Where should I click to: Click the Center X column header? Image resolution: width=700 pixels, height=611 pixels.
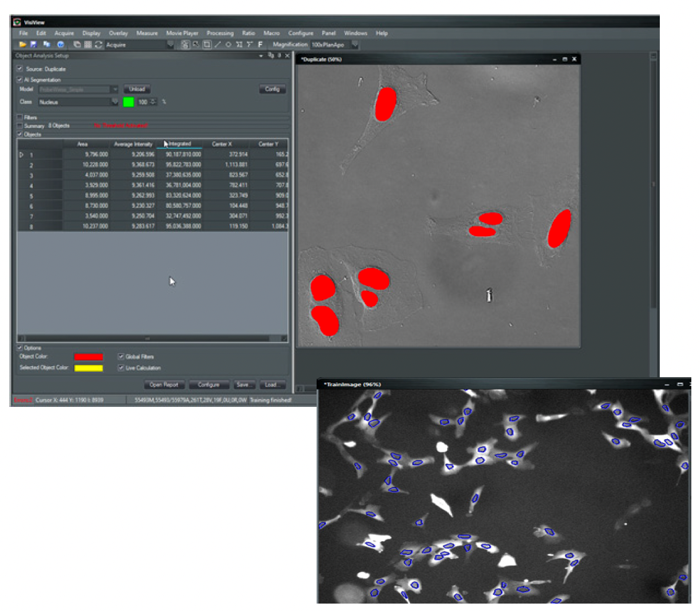point(222,144)
